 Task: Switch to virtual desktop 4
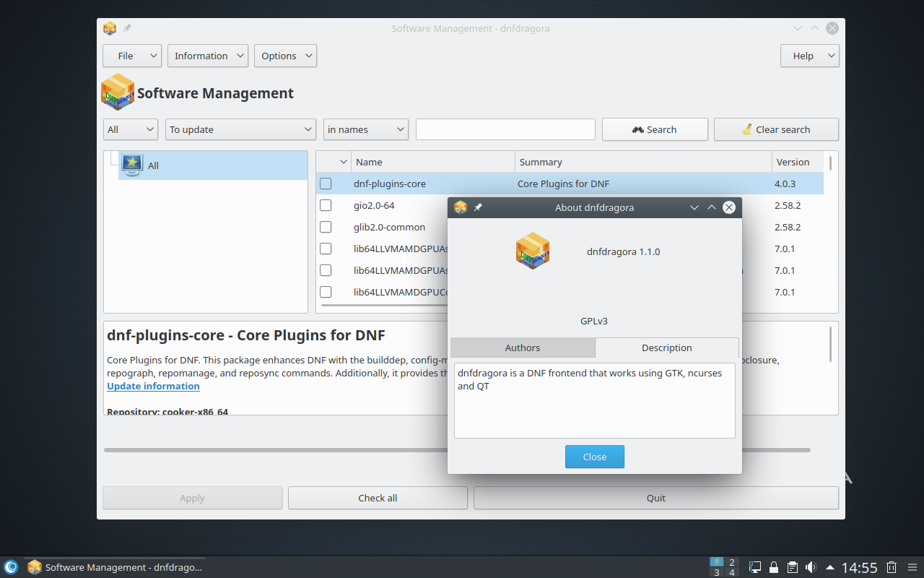(732, 572)
